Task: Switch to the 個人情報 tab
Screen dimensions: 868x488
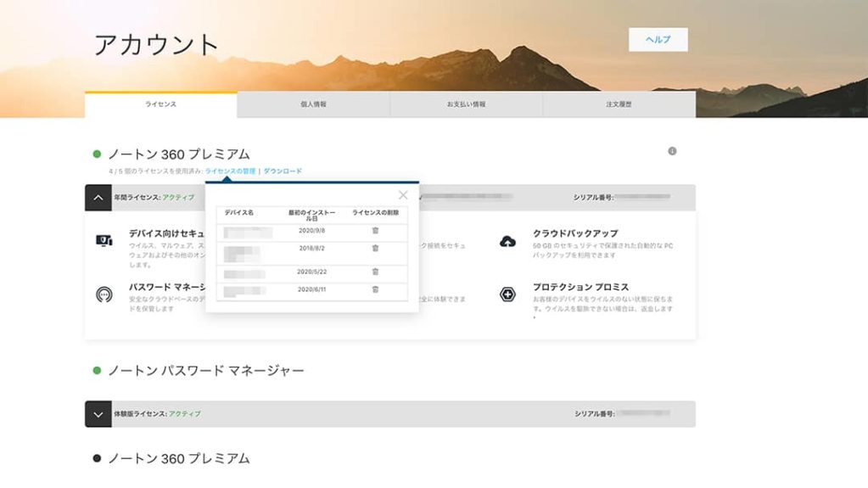Action: (313, 104)
